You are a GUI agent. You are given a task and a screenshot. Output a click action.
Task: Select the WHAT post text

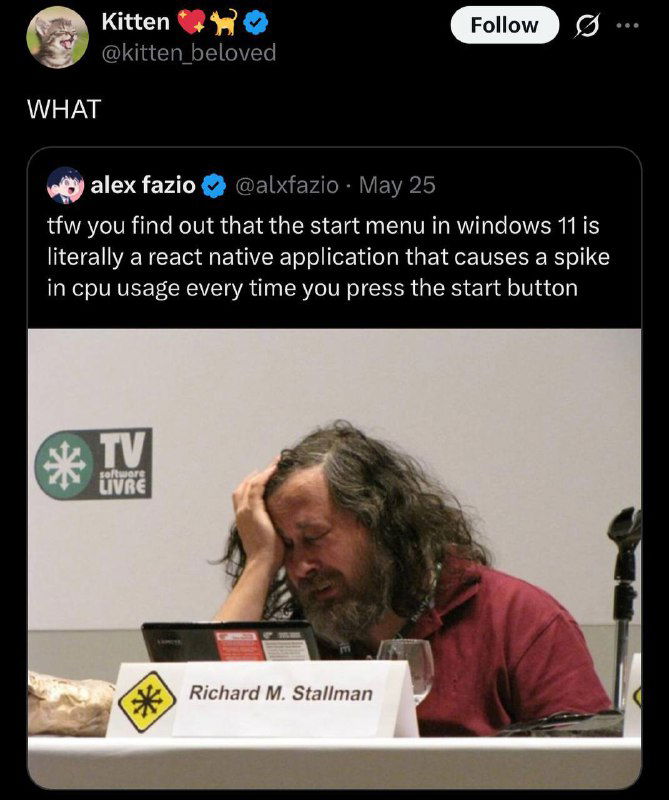click(64, 109)
